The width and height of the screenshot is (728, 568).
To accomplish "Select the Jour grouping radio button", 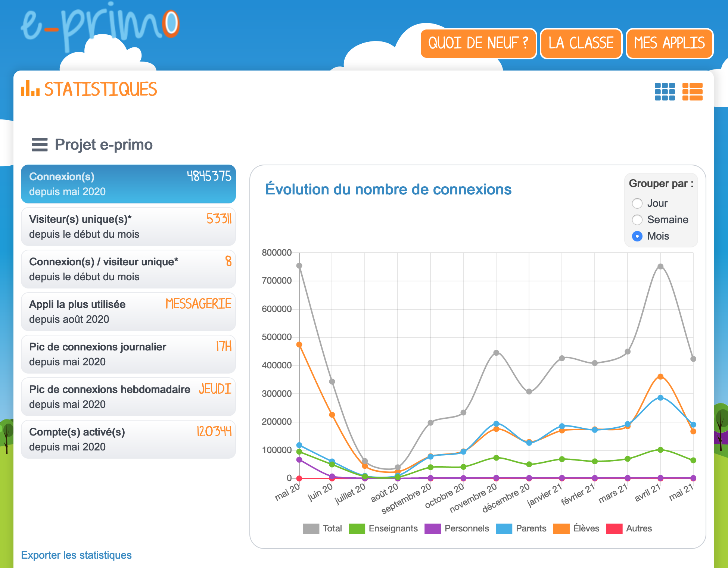I will (637, 203).
